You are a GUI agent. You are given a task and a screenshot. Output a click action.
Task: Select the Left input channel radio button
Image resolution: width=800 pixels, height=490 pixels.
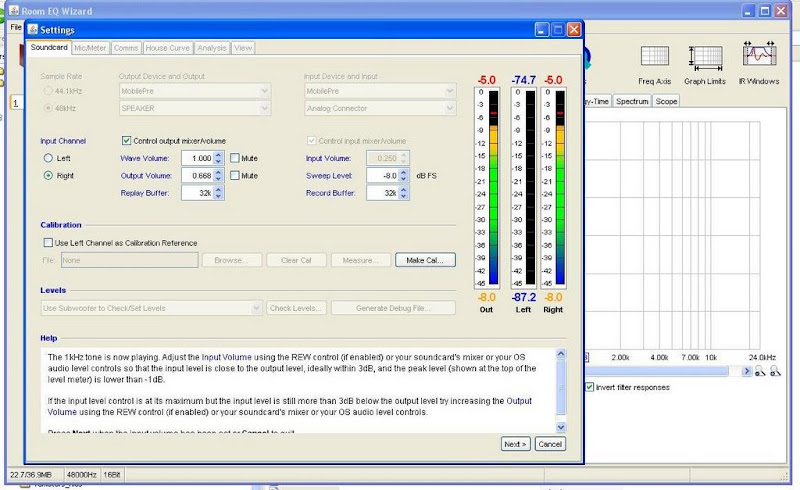click(47, 158)
